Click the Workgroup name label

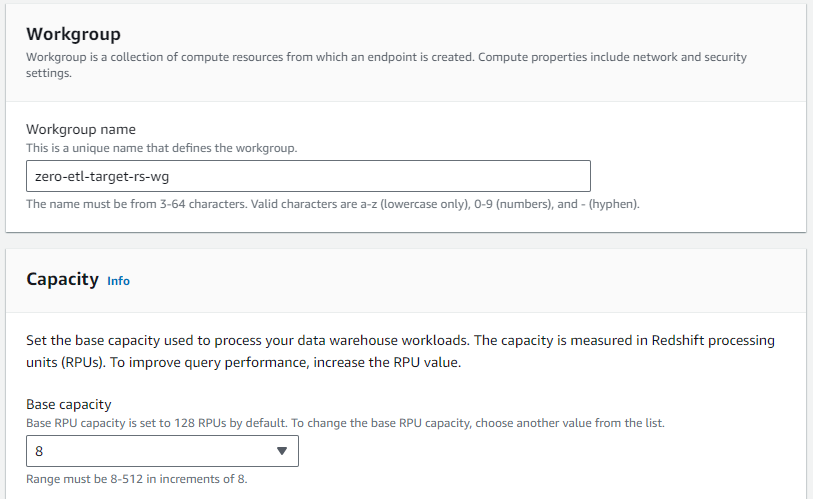pos(80,129)
